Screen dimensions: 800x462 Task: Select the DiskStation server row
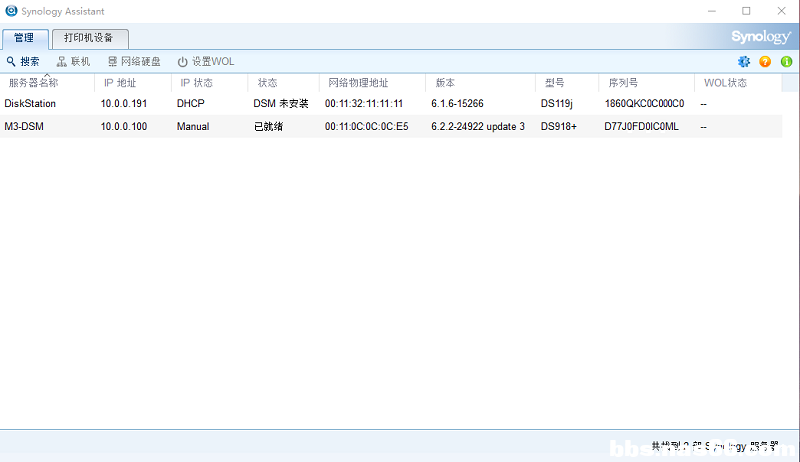tap(391, 104)
